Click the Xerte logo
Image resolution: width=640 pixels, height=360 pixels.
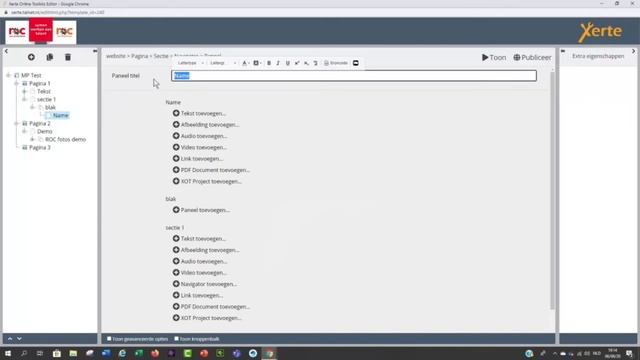[600, 32]
